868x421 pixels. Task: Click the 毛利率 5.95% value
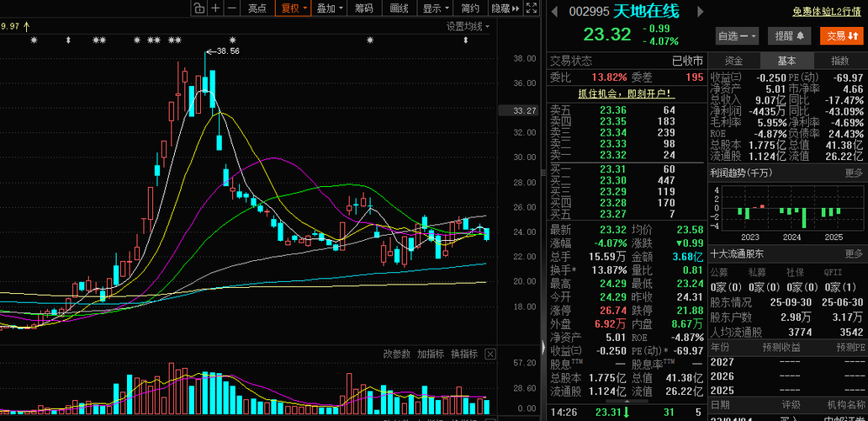[770, 122]
